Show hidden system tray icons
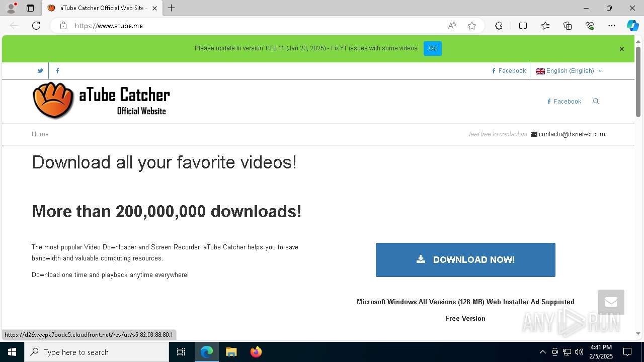The image size is (644, 362). tap(543, 352)
